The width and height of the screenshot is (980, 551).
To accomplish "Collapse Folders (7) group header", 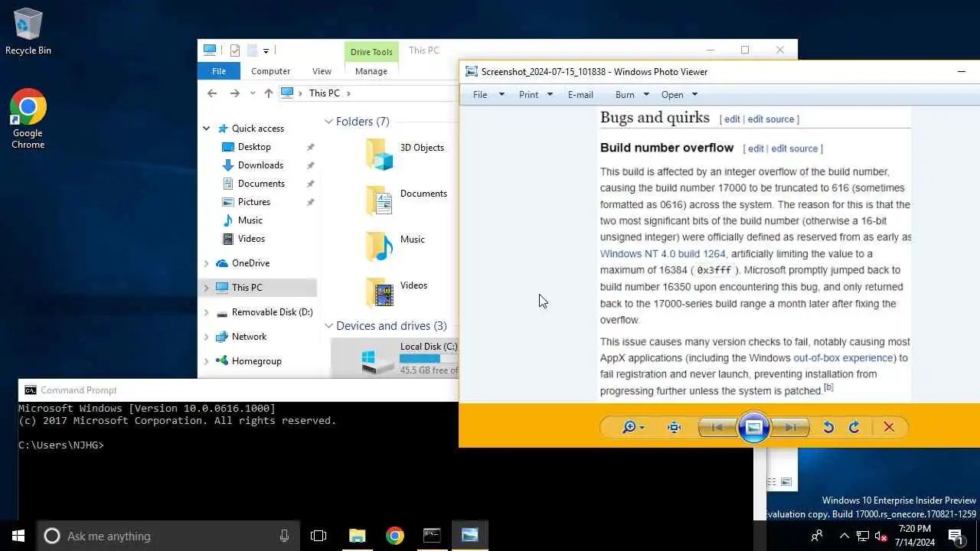I will click(328, 122).
